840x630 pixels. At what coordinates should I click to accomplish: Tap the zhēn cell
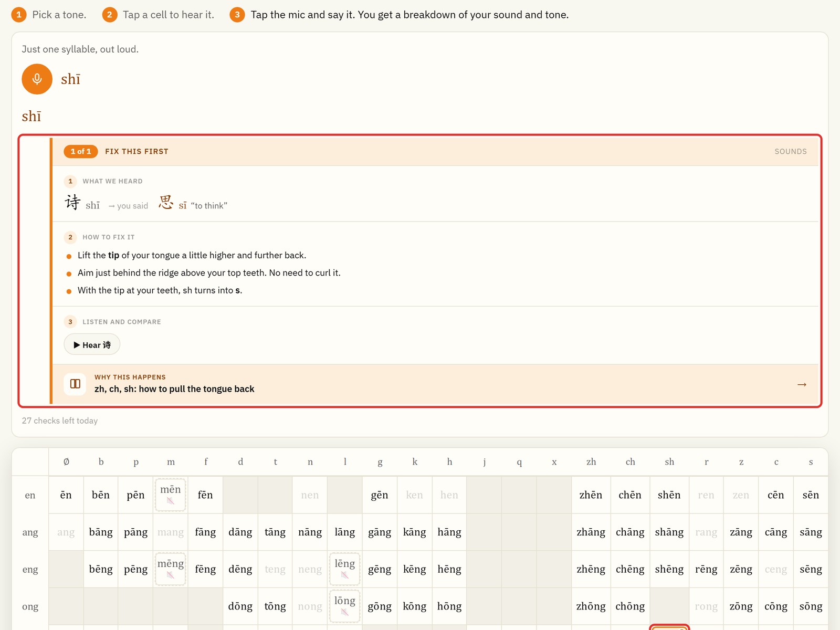tap(591, 495)
